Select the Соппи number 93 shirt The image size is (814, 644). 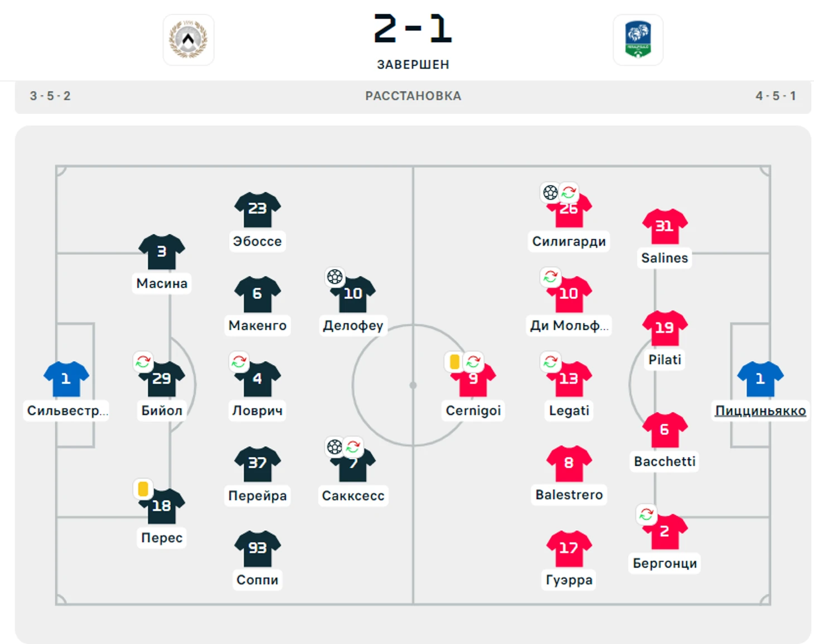click(257, 548)
